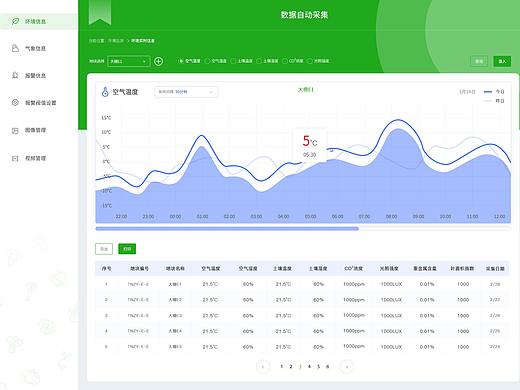The image size is (520, 390).
Task: Click the 序号 column header
Action: click(x=106, y=268)
